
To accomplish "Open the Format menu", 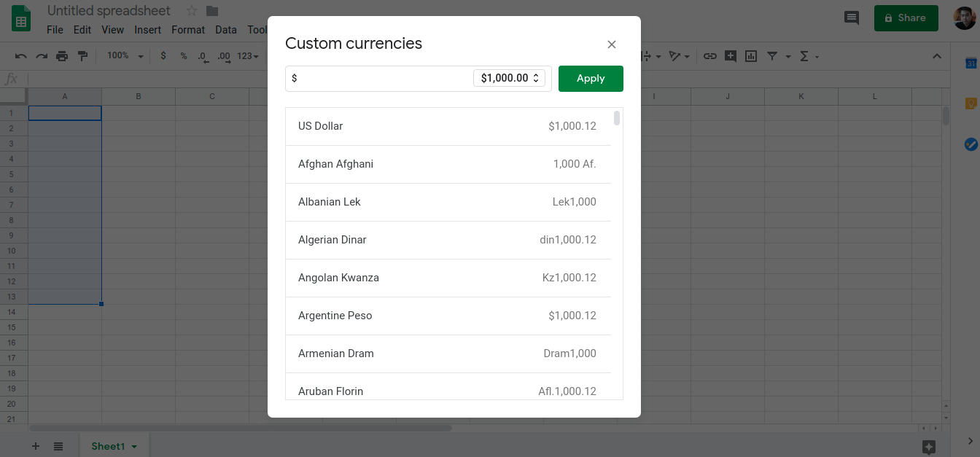I will [x=188, y=30].
